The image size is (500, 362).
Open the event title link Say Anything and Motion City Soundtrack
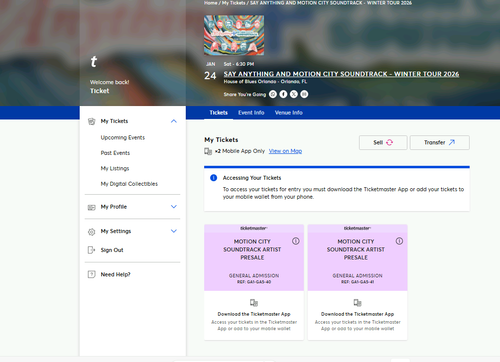(341, 74)
